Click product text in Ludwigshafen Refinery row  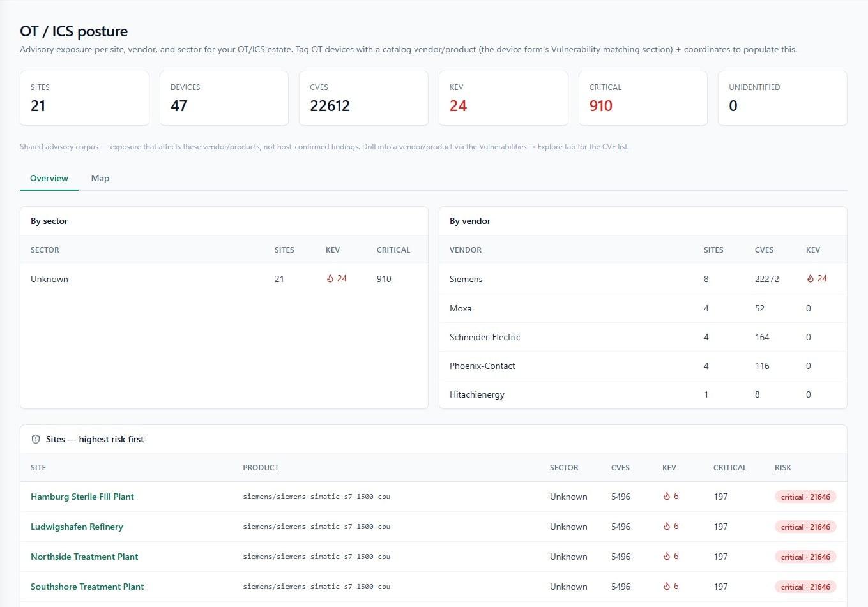click(316, 527)
